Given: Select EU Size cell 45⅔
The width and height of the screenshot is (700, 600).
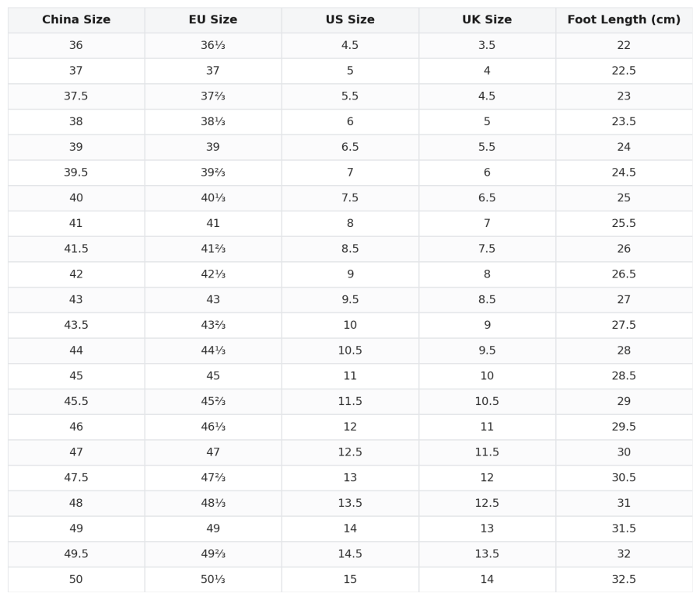Looking at the screenshot, I should pyautogui.click(x=213, y=401).
